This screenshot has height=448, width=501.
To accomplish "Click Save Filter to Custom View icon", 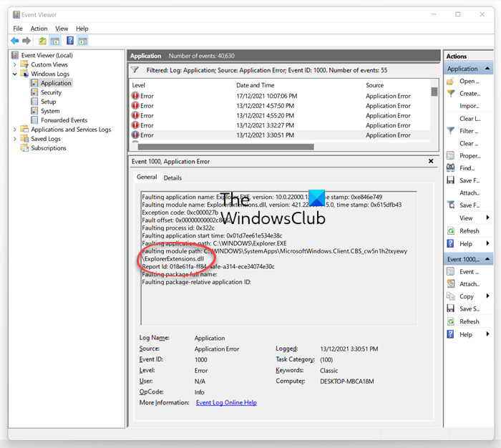I will point(451,205).
